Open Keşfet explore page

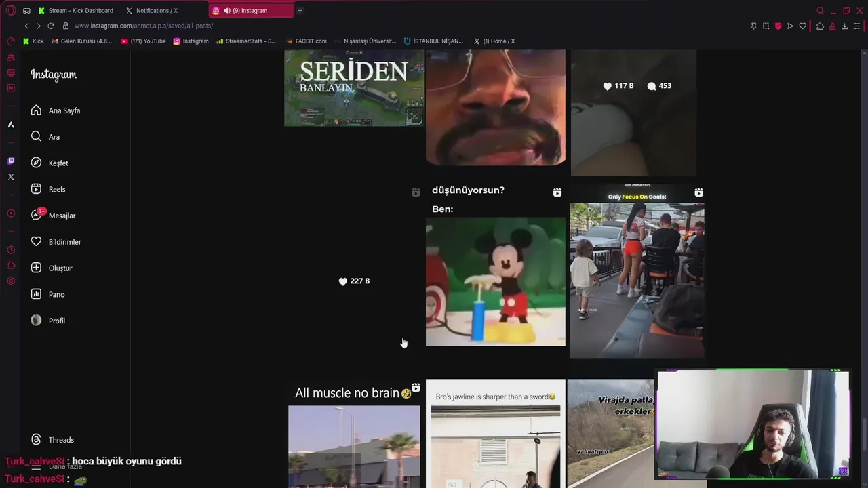click(50, 163)
